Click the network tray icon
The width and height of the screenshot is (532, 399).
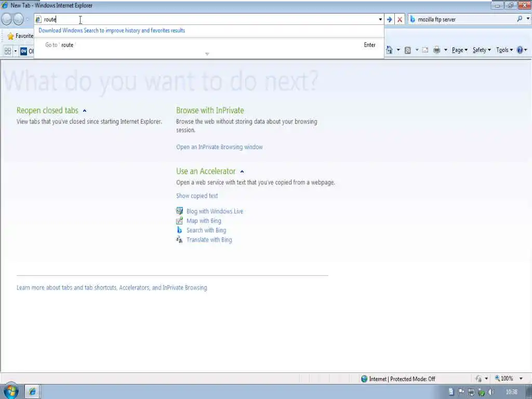point(471,392)
